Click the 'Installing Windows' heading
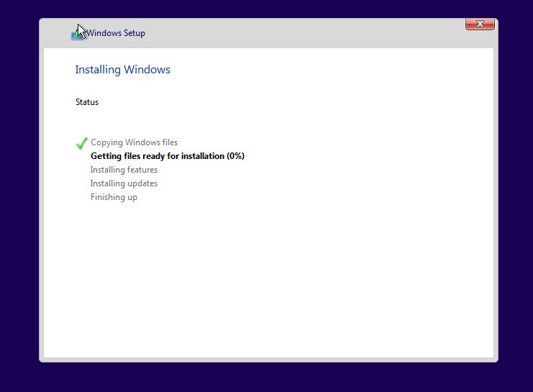 pyautogui.click(x=123, y=70)
